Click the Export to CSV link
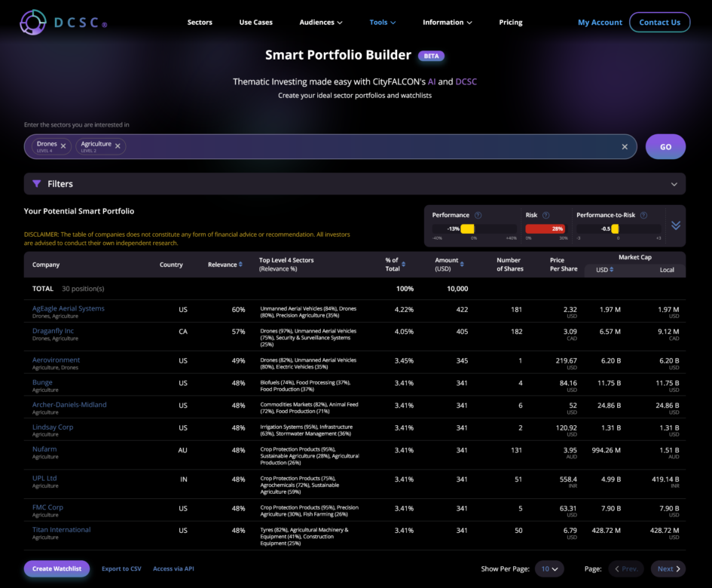712x588 pixels. [121, 569]
